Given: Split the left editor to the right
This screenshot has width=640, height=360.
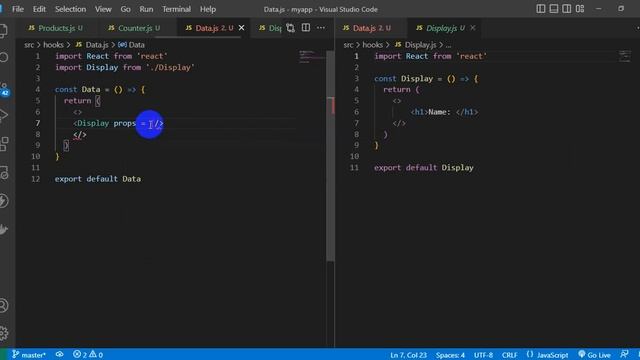Looking at the screenshot, I should [306, 28].
